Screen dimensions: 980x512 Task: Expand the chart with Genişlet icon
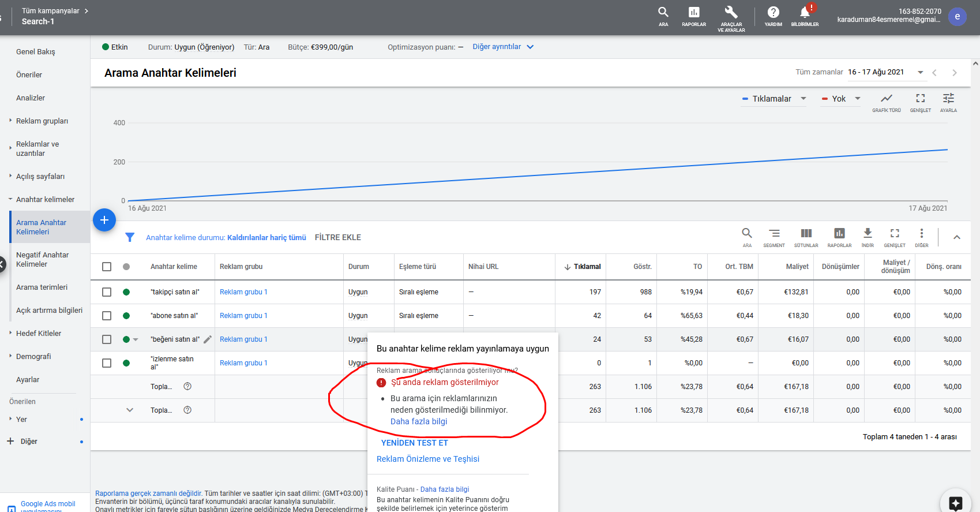click(x=921, y=102)
